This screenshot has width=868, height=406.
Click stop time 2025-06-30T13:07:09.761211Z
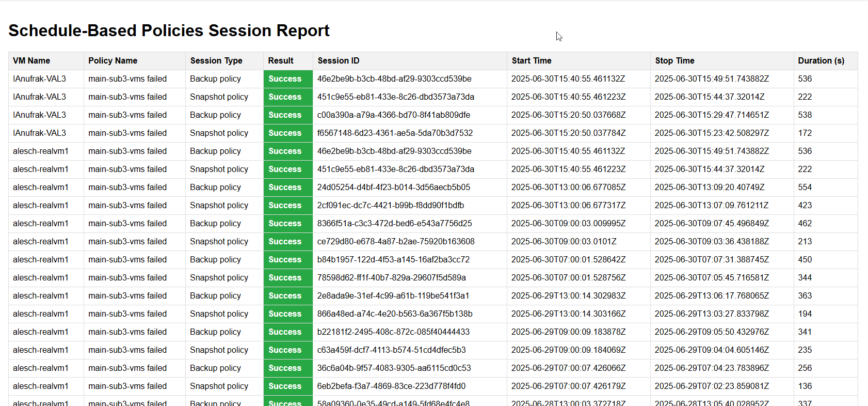coord(712,205)
